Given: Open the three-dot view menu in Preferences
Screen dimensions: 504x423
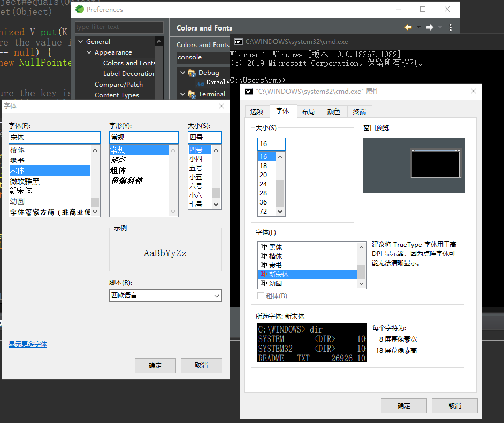Looking at the screenshot, I should pyautogui.click(x=450, y=27).
